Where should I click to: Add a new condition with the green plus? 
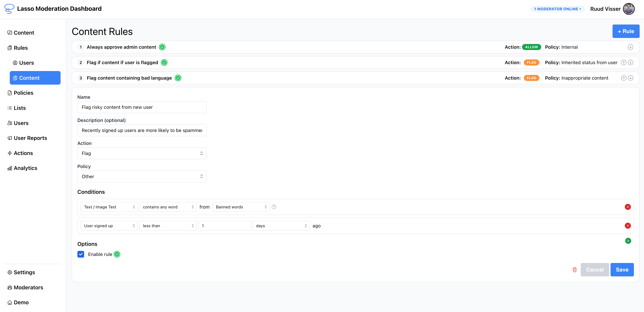[628, 241]
